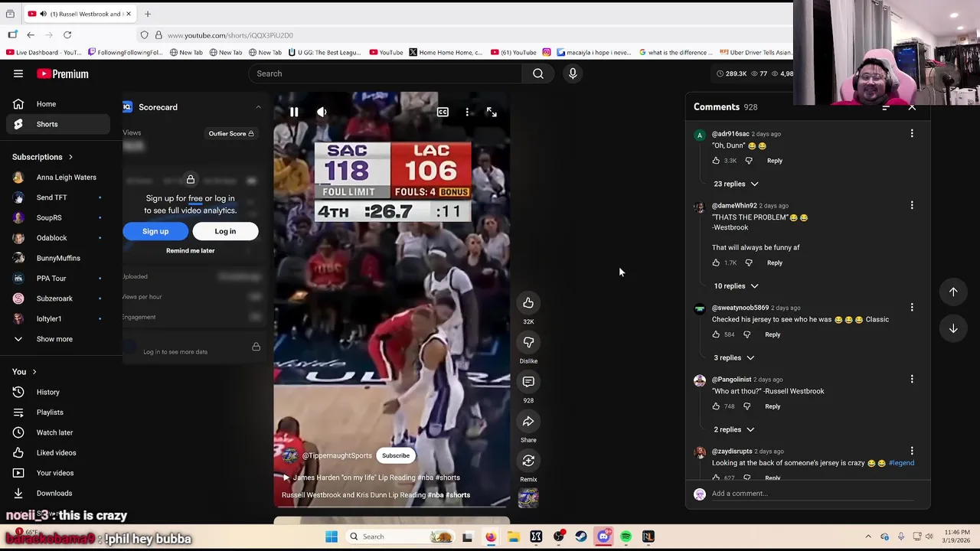The width and height of the screenshot is (980, 551).
Task: Open Spotify from the taskbar
Action: [626, 536]
